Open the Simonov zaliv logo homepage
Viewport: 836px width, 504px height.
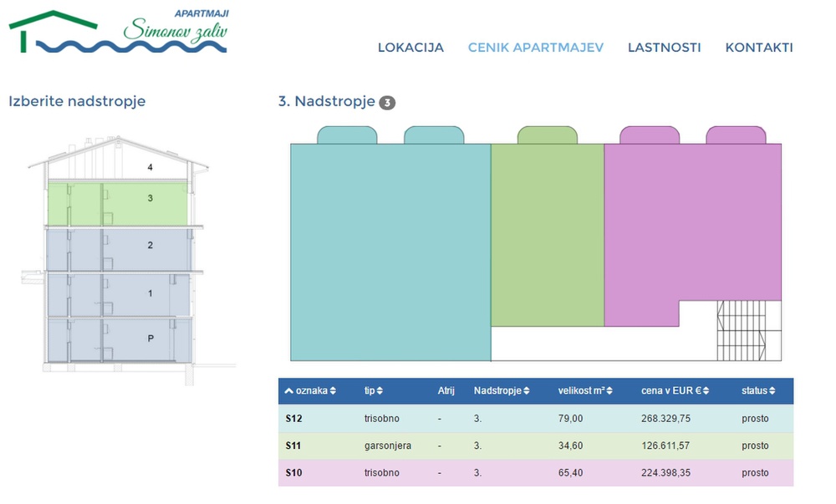click(x=119, y=31)
